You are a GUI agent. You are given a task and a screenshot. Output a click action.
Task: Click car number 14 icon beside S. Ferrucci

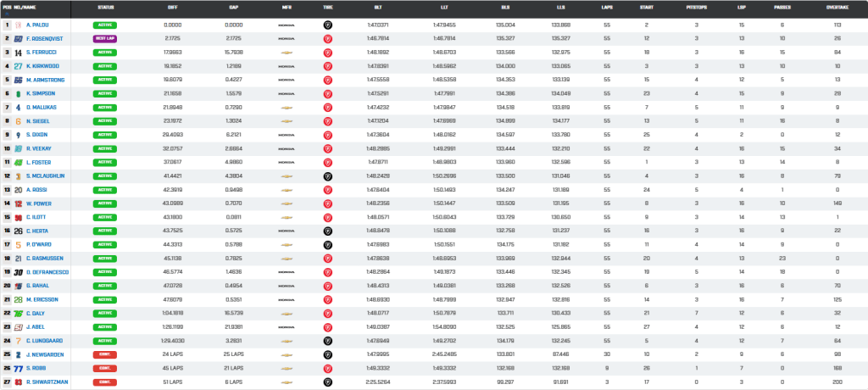[x=19, y=53]
